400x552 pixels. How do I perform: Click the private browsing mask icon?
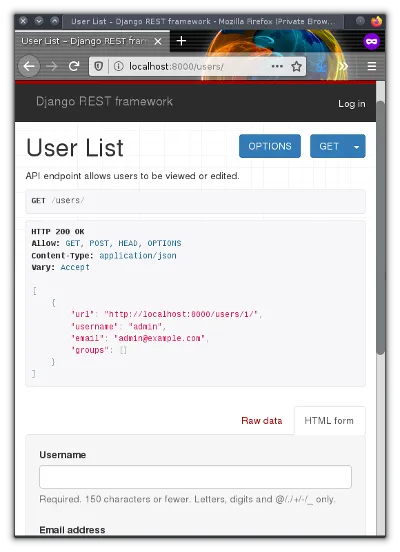pyautogui.click(x=372, y=42)
